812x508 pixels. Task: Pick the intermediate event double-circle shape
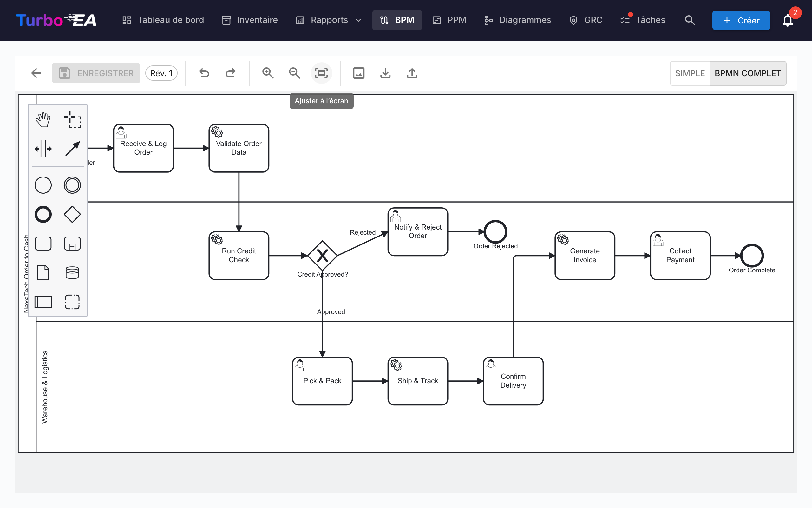click(72, 185)
